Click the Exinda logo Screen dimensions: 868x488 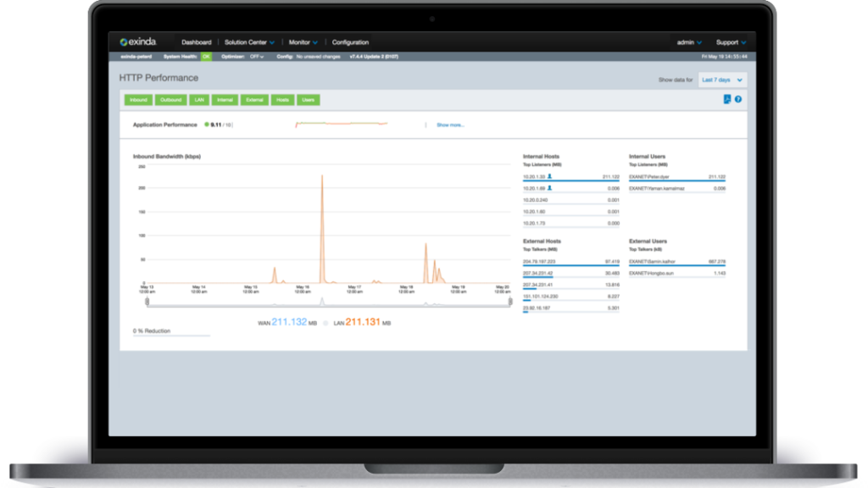138,42
